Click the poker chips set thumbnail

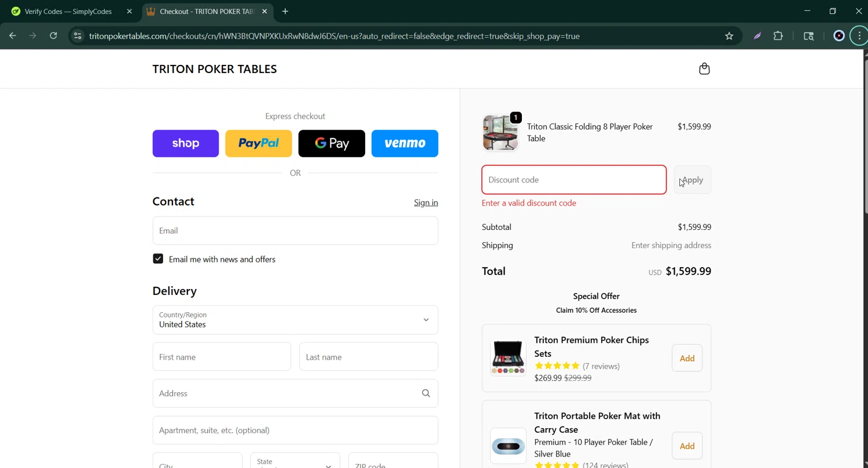tap(508, 358)
